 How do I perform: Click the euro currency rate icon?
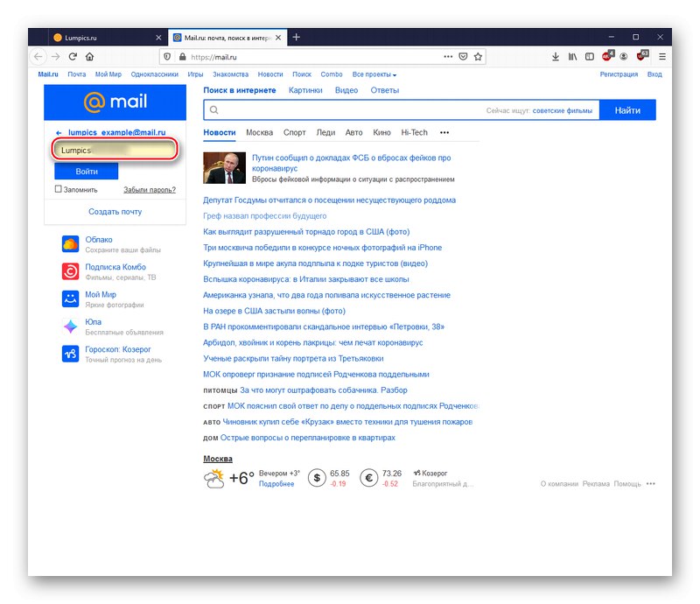(369, 478)
